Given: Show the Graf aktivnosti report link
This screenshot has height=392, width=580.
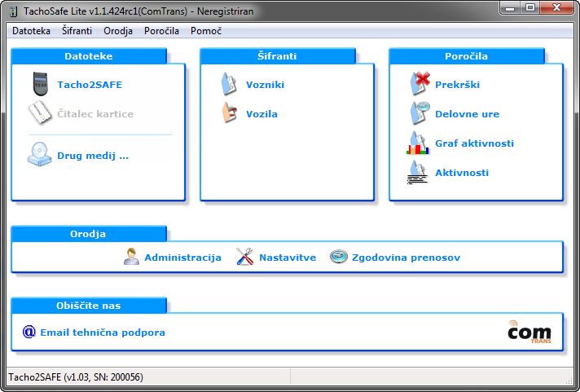Looking at the screenshot, I should [x=475, y=143].
